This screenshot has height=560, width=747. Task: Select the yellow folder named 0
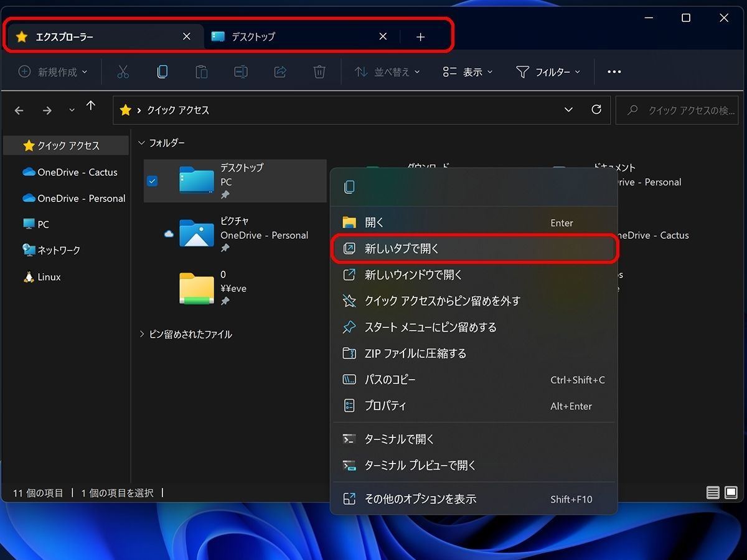[197, 288]
